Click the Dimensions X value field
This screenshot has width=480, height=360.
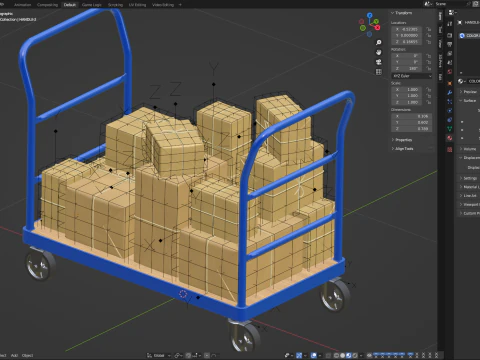tap(412, 116)
